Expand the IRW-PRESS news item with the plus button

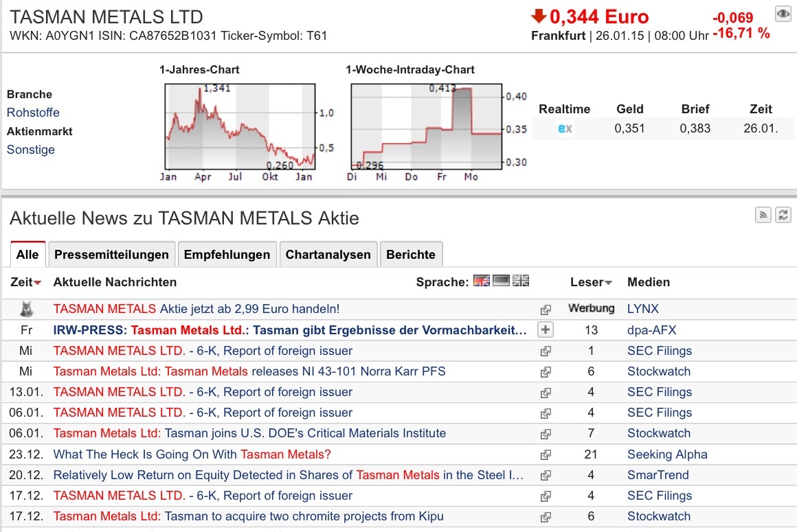click(546, 330)
